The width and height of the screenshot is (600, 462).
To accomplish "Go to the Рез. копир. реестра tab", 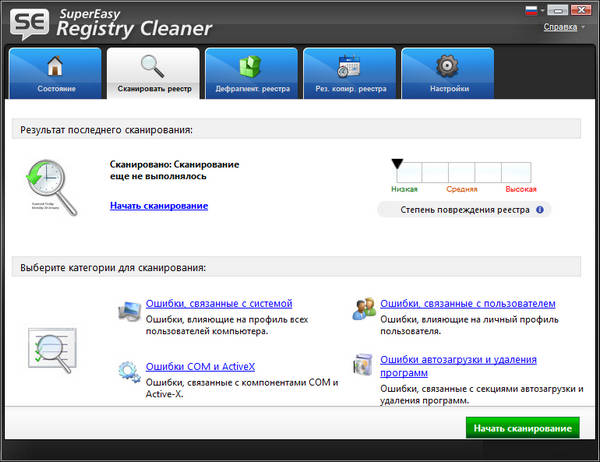I will pos(348,74).
